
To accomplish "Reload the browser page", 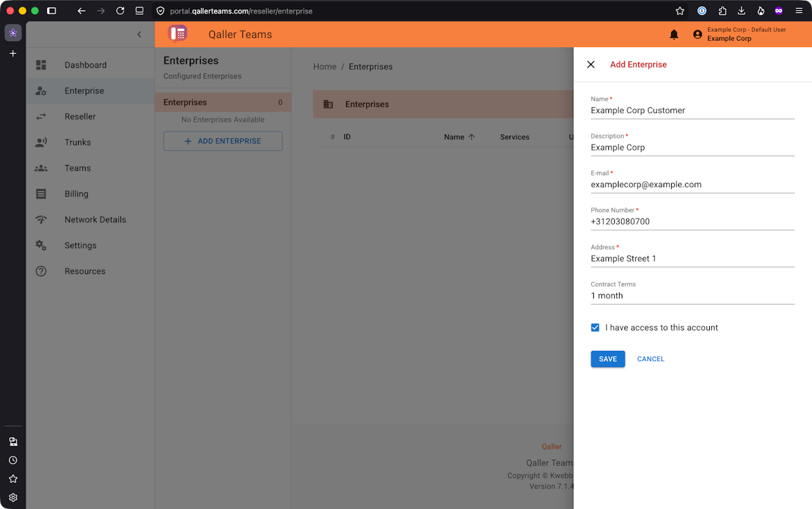I will coord(120,11).
